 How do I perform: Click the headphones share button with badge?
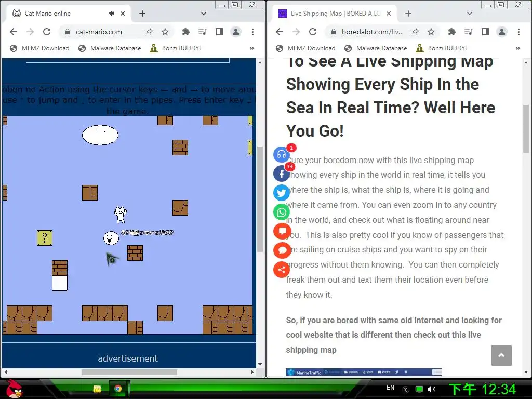(x=282, y=155)
